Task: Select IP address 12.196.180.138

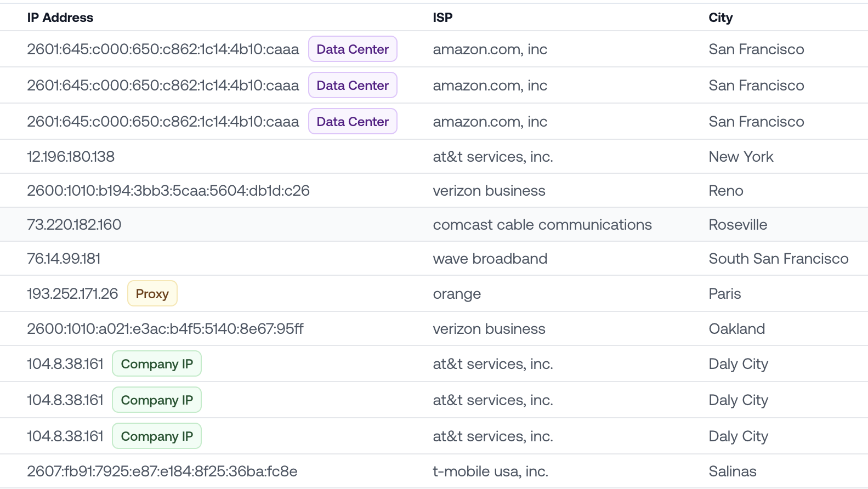Action: point(71,157)
